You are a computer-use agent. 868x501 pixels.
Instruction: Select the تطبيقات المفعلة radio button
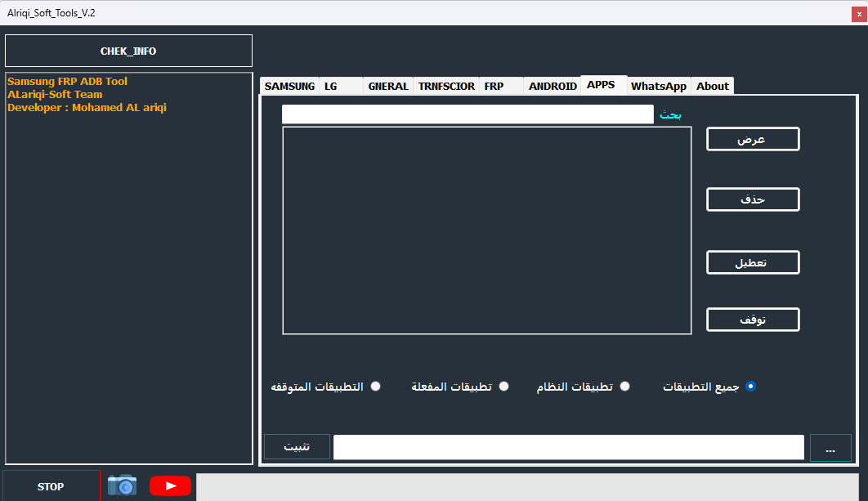503,386
